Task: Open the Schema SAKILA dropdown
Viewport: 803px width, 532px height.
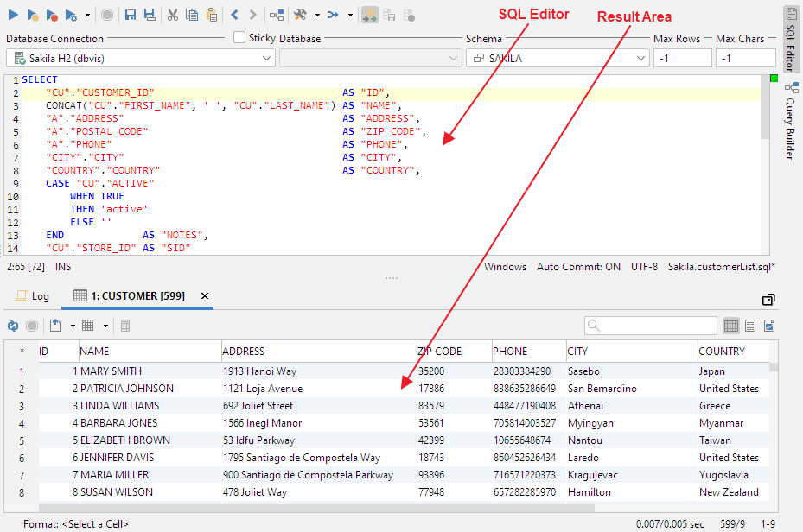Action: click(x=558, y=58)
